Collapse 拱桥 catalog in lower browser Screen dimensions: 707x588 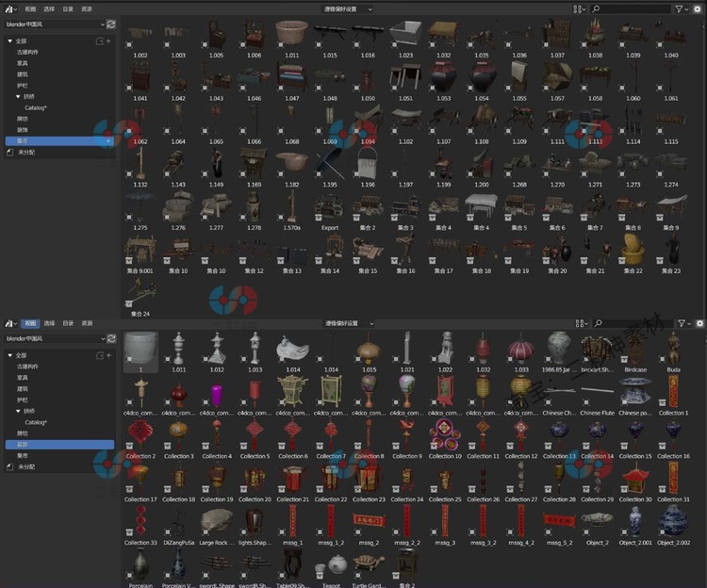click(18, 411)
